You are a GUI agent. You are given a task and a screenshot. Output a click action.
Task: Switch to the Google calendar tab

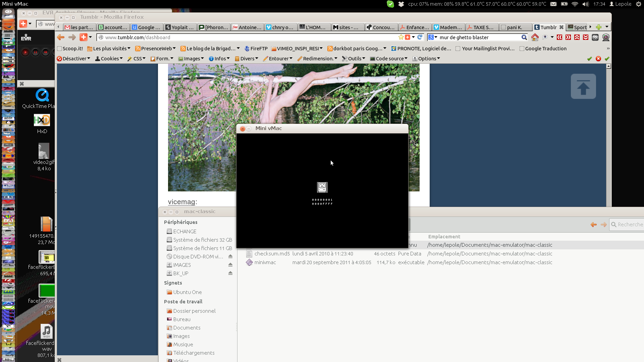(x=146, y=27)
